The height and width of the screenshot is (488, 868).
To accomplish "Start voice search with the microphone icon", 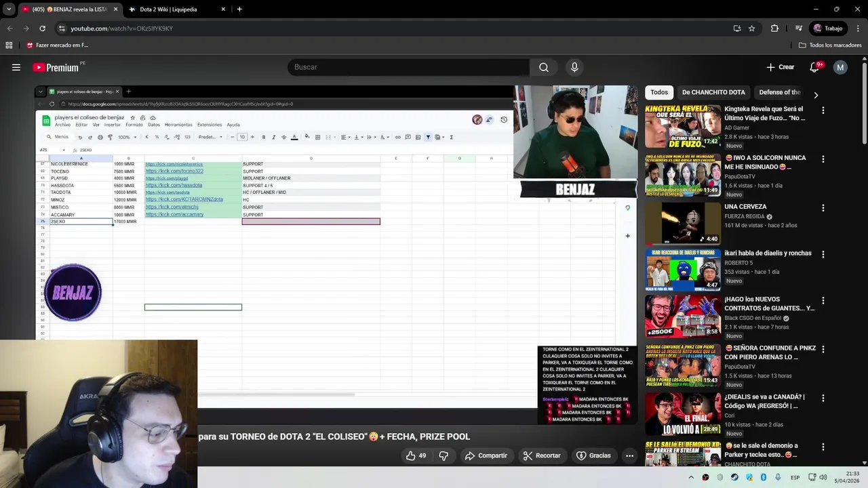I will tap(574, 67).
